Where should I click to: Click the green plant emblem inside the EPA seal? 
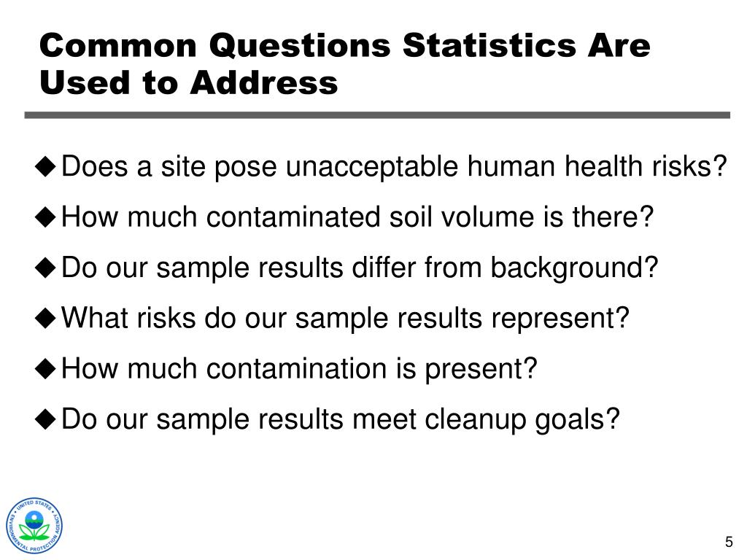[x=34, y=526]
